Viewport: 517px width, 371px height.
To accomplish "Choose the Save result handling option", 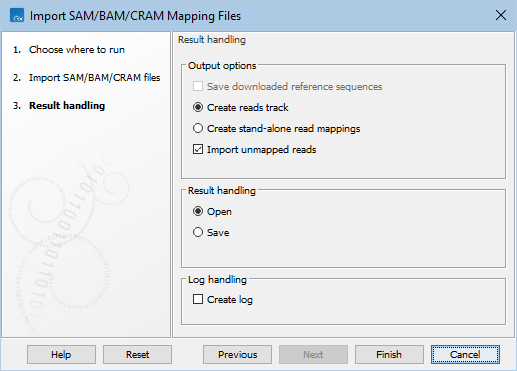I will [198, 232].
